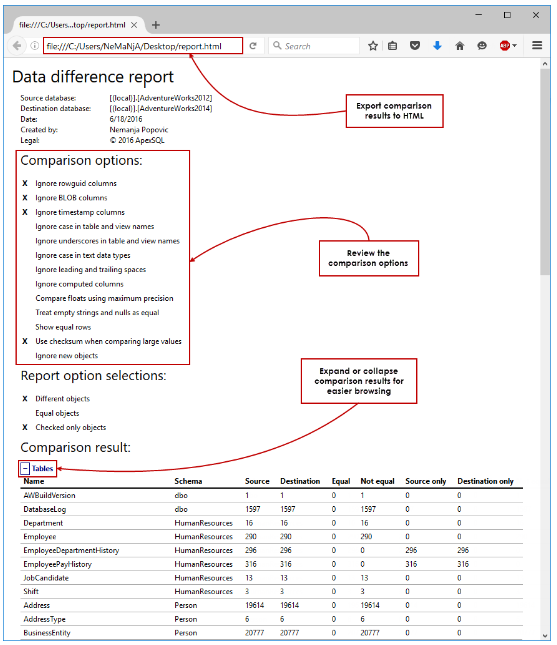Click the Schema column header
The image size is (557, 645).
pyautogui.click(x=188, y=481)
